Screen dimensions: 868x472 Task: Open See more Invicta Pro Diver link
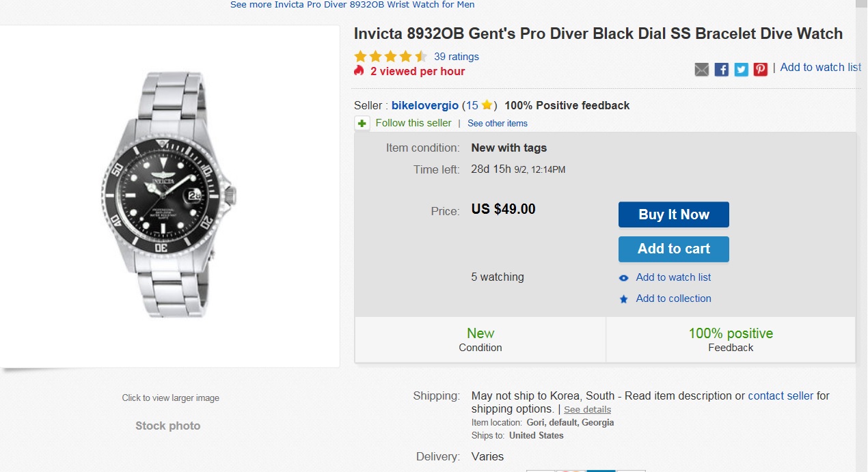[x=352, y=5]
